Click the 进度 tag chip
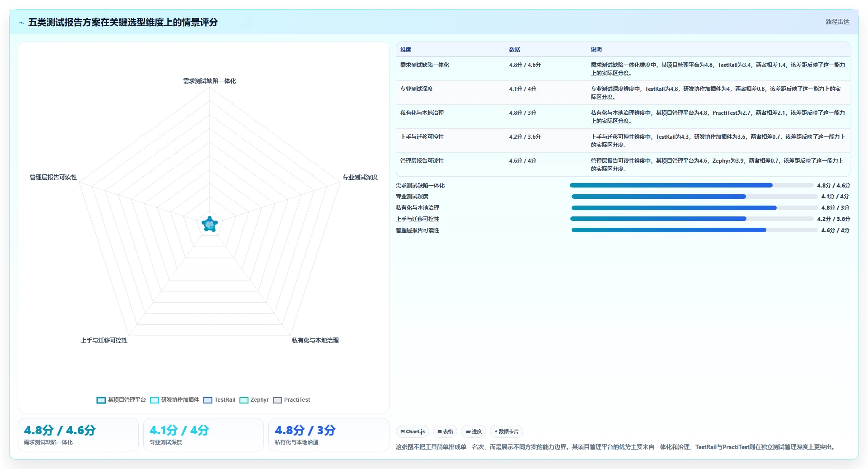Screen dimensions: 868x469 pyautogui.click(x=474, y=431)
